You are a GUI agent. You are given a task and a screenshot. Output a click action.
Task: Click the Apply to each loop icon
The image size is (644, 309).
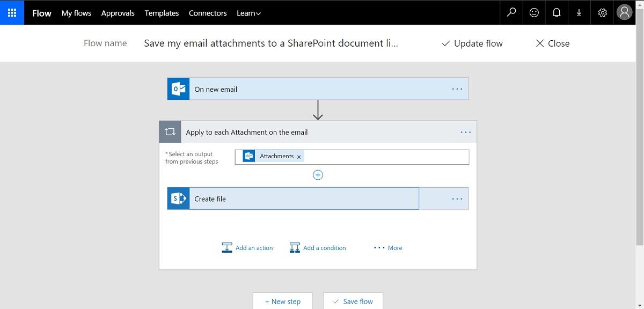pos(170,132)
